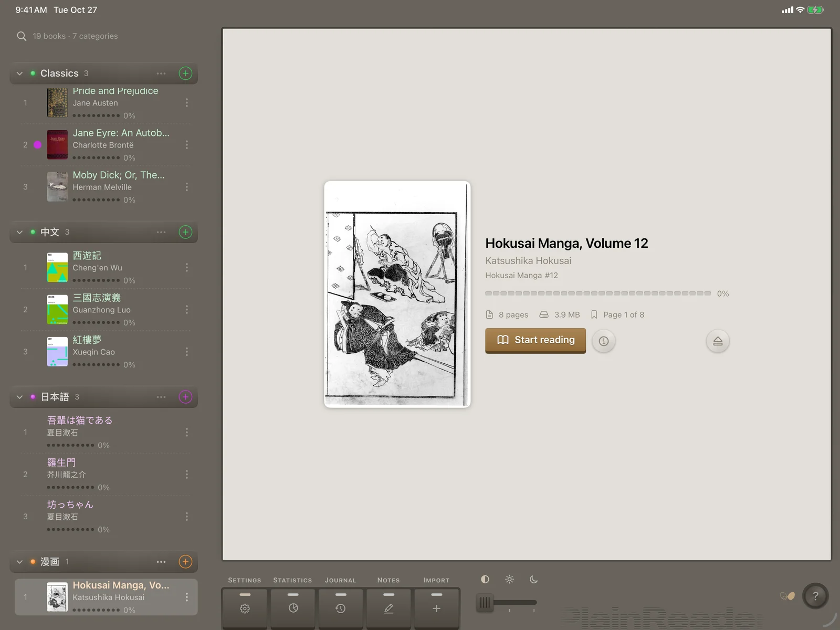Select 三國志演義 book in list
This screenshot has height=630, width=840.
click(105, 310)
